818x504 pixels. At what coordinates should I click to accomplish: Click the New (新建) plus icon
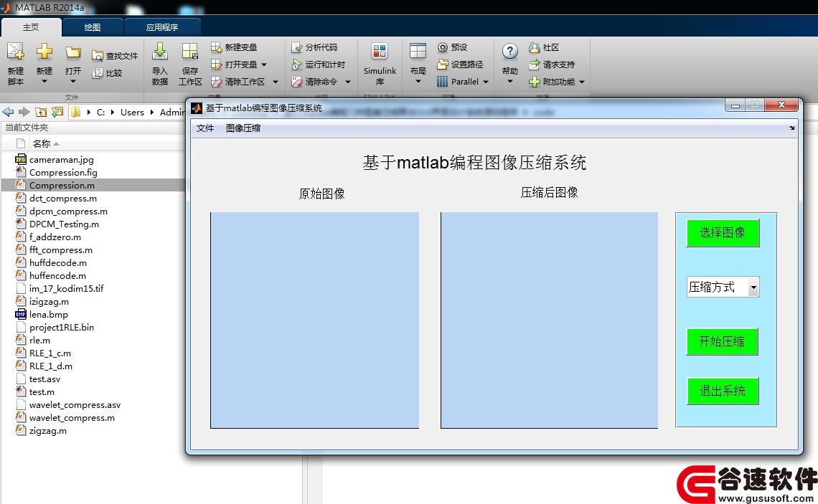pyautogui.click(x=44, y=52)
